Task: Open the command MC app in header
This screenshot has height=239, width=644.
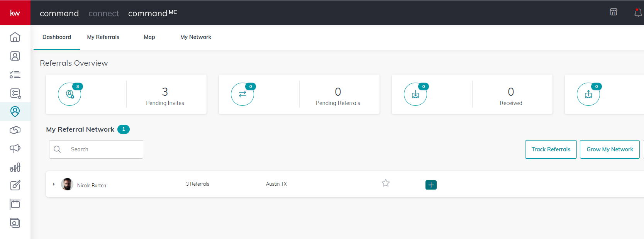Action: click(x=153, y=13)
